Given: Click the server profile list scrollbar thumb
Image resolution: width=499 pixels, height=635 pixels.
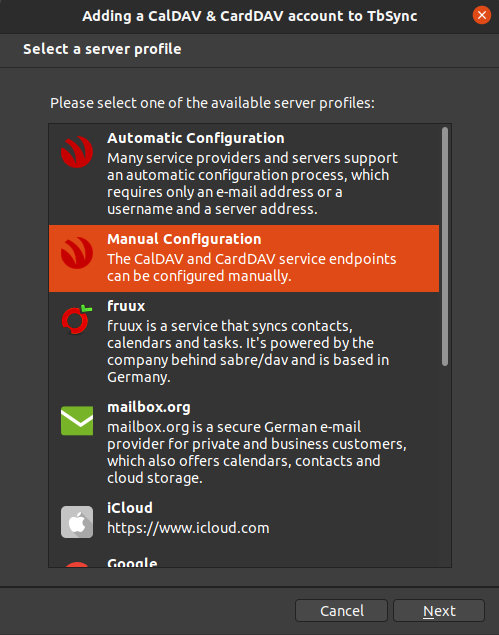Looking at the screenshot, I should 445,247.
